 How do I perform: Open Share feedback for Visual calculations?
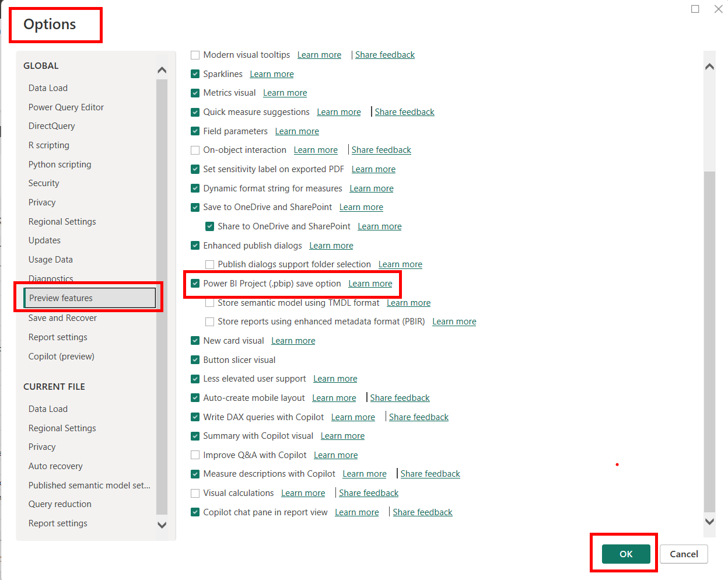[x=369, y=493]
